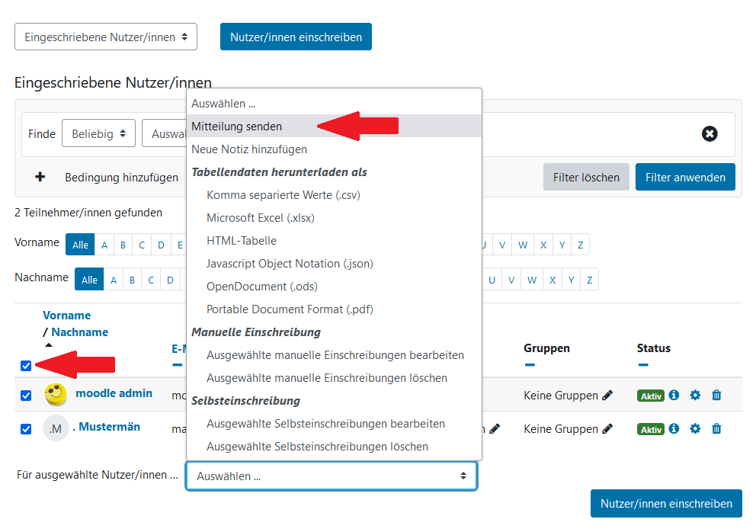This screenshot has width=756, height=532.
Task: Click plus icon to add filter condition
Action: click(40, 177)
